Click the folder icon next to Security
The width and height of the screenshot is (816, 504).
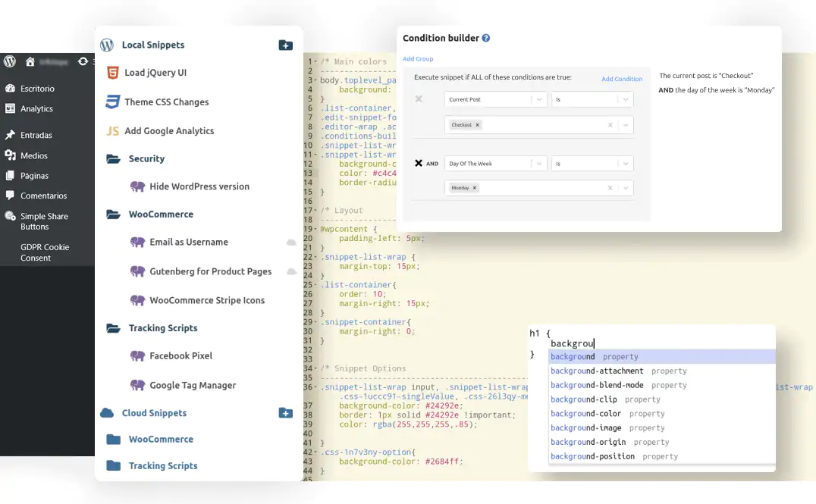(x=112, y=158)
